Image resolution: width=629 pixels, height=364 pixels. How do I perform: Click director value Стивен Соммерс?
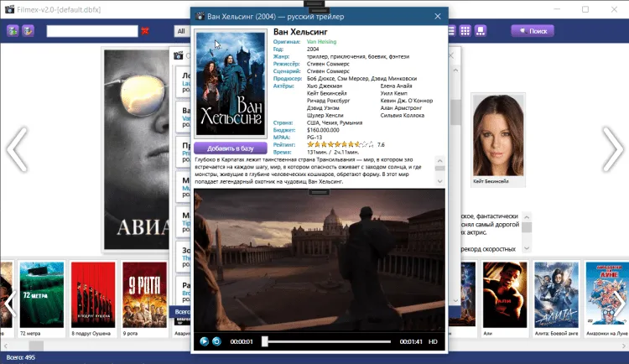click(x=328, y=64)
